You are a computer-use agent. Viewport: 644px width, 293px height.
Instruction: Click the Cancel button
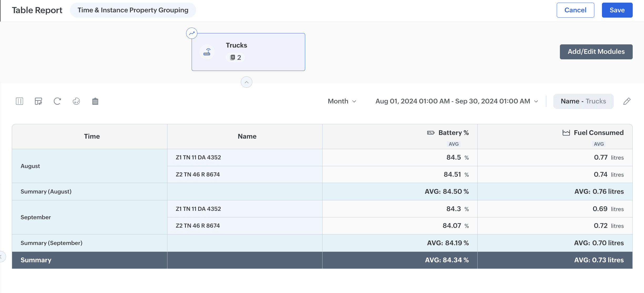click(x=575, y=10)
